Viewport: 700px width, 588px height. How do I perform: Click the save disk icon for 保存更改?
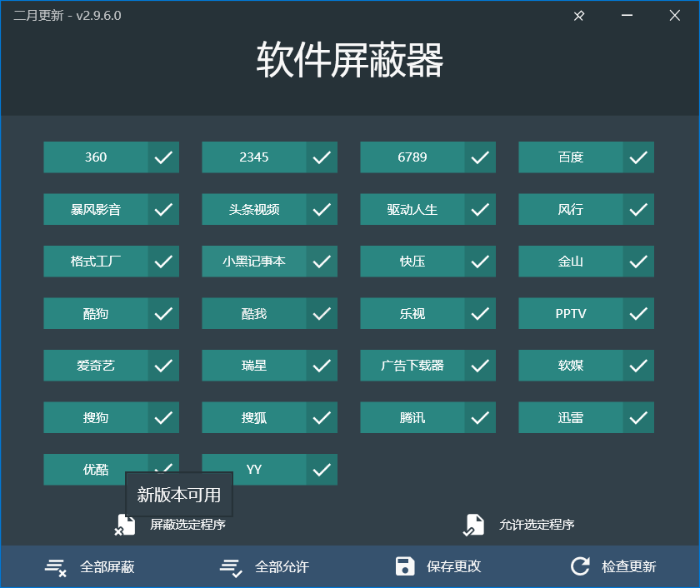point(406,566)
